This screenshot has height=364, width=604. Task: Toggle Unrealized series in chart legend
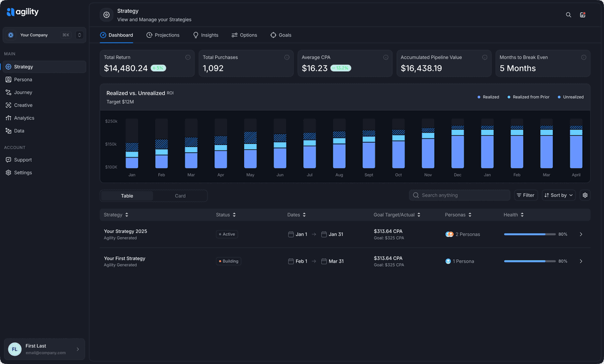[x=570, y=97]
